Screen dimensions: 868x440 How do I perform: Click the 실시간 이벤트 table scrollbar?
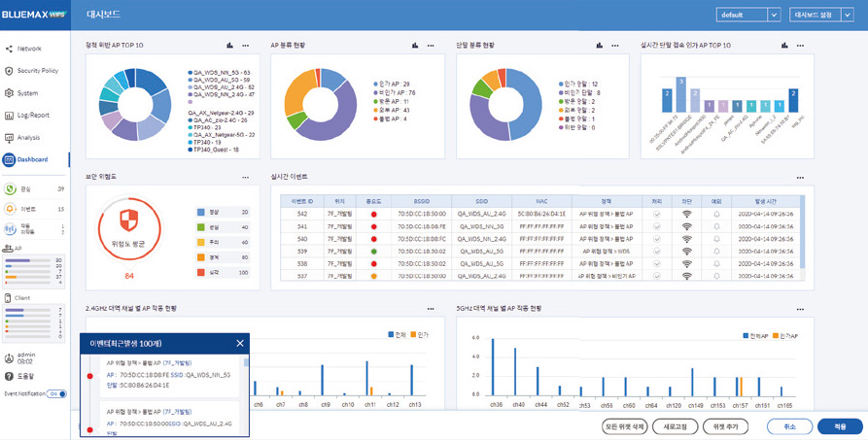pyautogui.click(x=802, y=232)
